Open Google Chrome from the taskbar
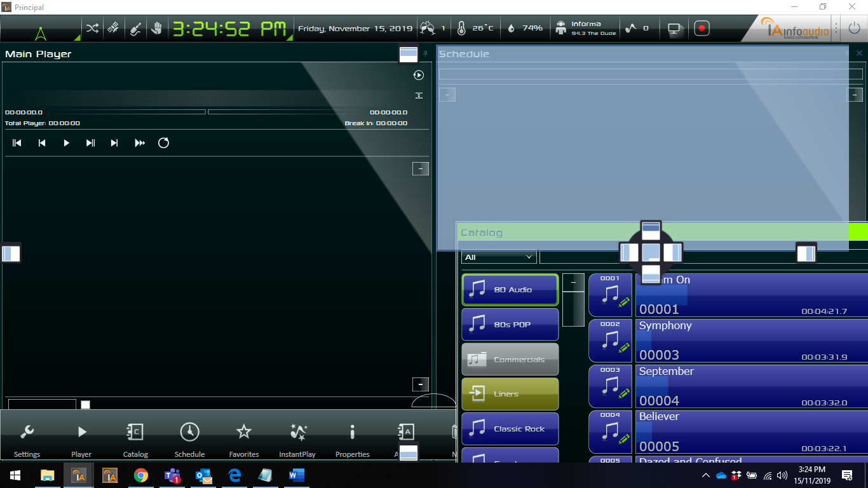Image resolution: width=868 pixels, height=488 pixels. click(x=140, y=475)
